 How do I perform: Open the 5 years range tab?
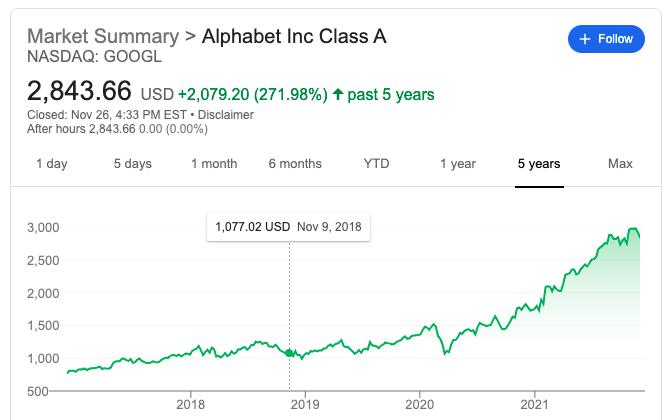539,164
